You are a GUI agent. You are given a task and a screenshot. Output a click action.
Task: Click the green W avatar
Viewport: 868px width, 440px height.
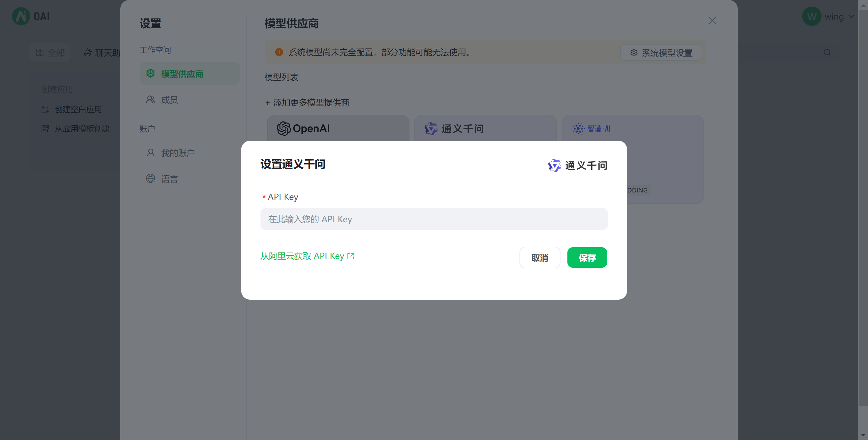pos(812,17)
